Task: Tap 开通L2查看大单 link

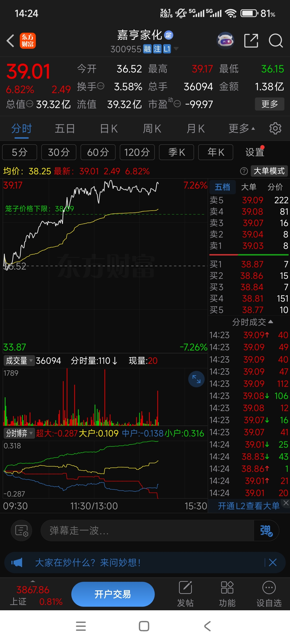Action: [248, 506]
